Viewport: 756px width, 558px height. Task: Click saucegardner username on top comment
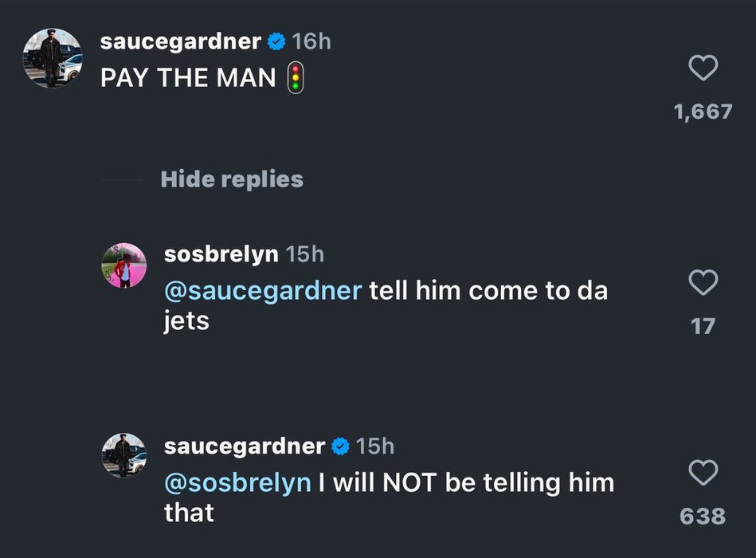181,41
